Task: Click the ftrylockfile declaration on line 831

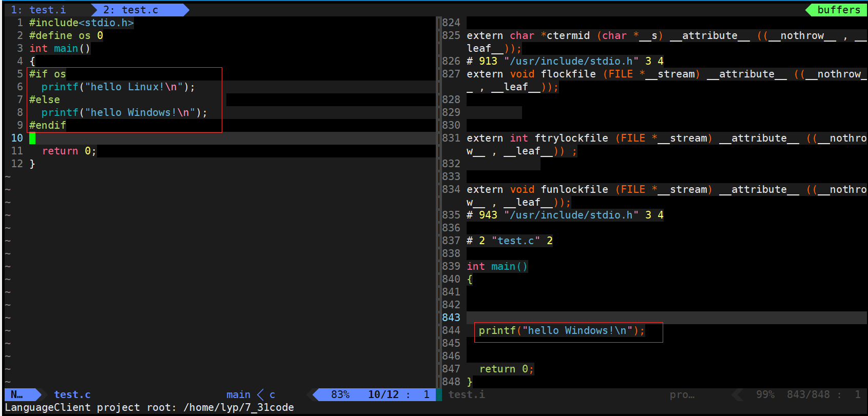Action: tap(666, 144)
